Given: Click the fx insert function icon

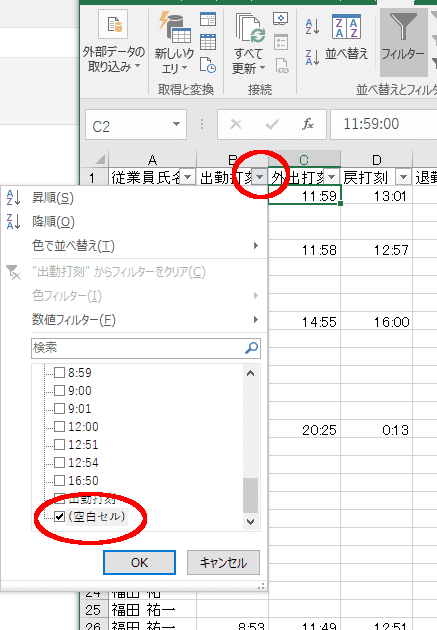Looking at the screenshot, I should (308, 124).
